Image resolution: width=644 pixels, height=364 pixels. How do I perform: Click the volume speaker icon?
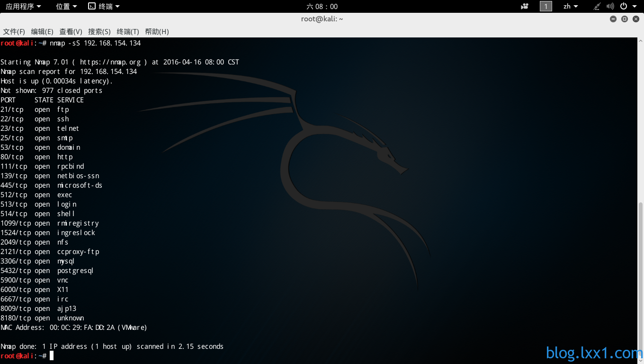[610, 6]
